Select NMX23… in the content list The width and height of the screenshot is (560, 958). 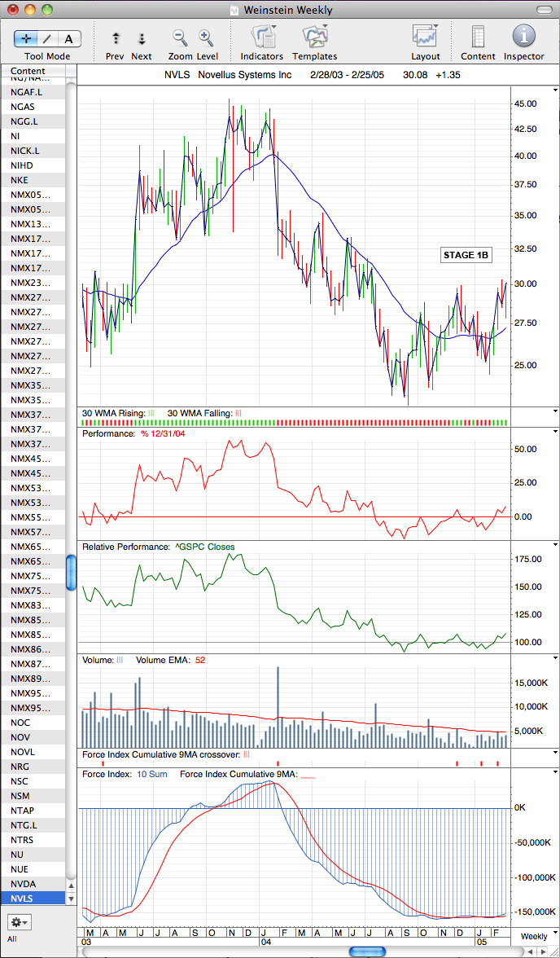[33, 282]
